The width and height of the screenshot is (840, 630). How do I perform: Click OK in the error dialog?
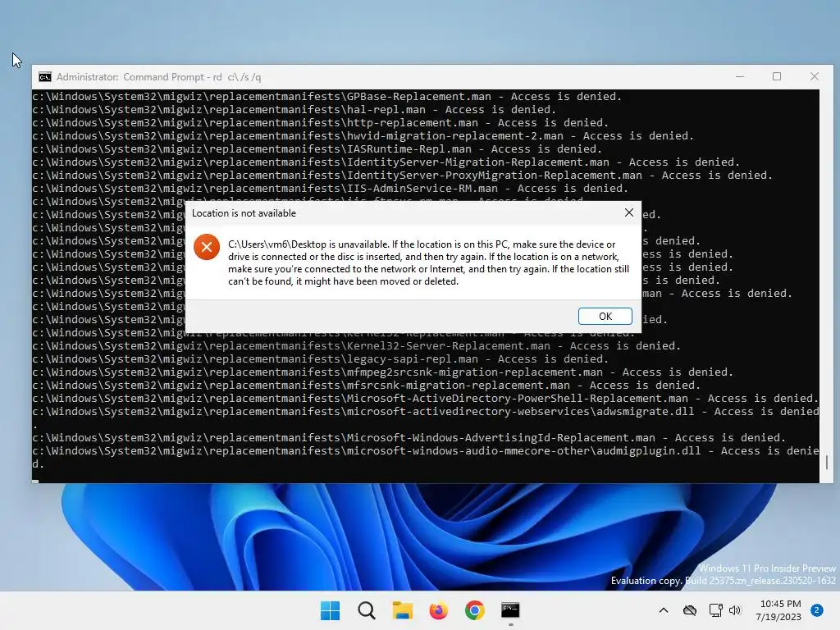(x=605, y=316)
